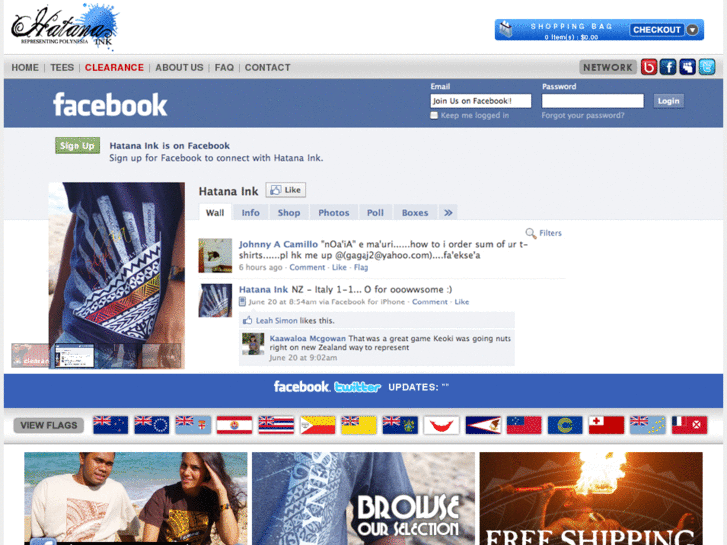Open the CONTACT page
The width and height of the screenshot is (727, 545).
click(267, 68)
